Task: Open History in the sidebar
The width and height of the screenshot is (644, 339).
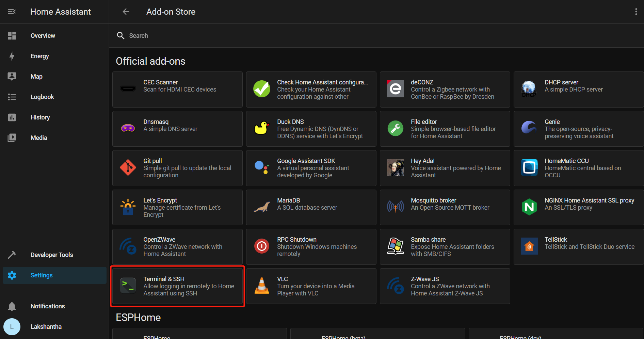Action: (54, 117)
